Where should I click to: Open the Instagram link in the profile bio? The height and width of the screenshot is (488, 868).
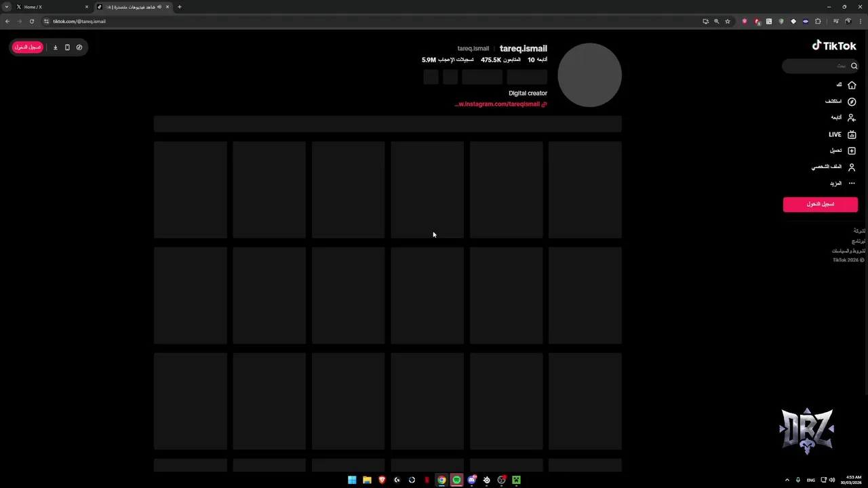(x=500, y=104)
